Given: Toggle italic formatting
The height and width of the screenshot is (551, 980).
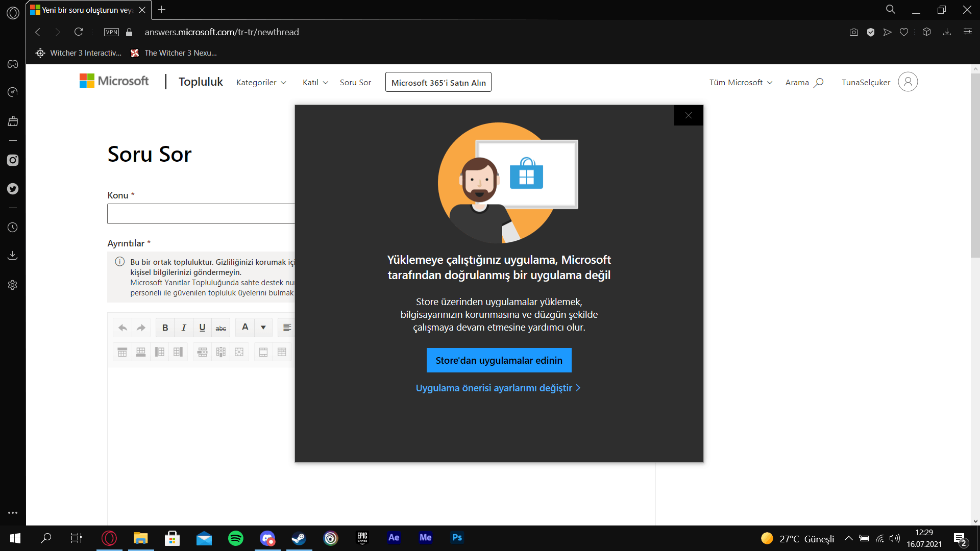Looking at the screenshot, I should pos(184,328).
